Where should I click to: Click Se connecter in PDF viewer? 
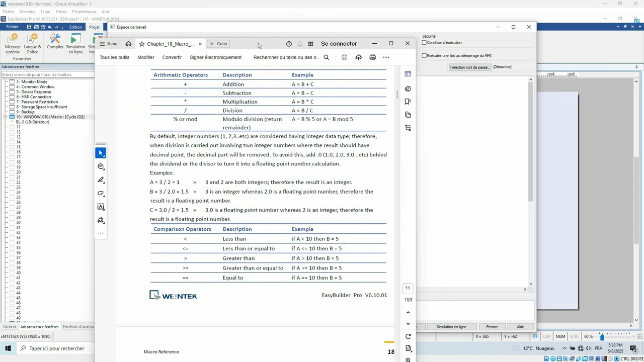(x=339, y=44)
